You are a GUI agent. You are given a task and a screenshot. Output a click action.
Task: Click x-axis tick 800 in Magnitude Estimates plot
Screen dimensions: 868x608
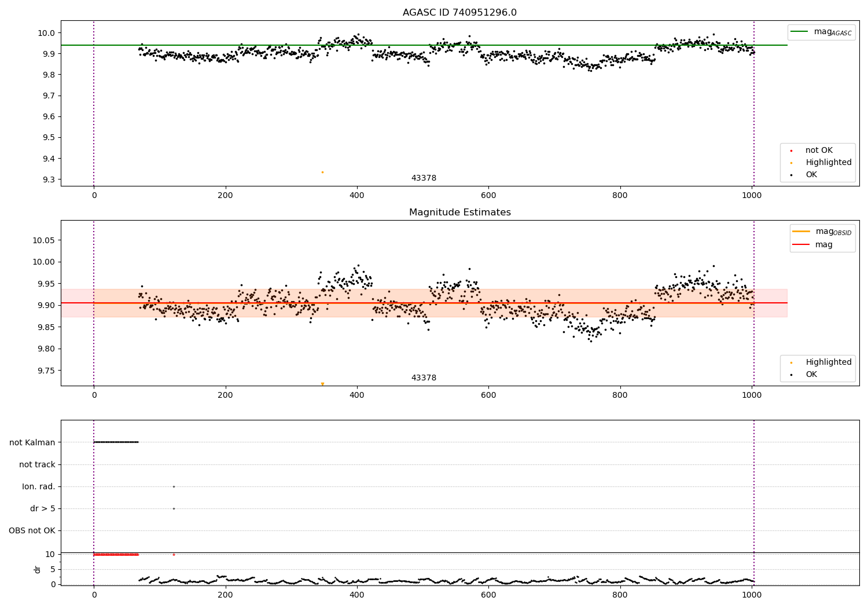pyautogui.click(x=620, y=395)
